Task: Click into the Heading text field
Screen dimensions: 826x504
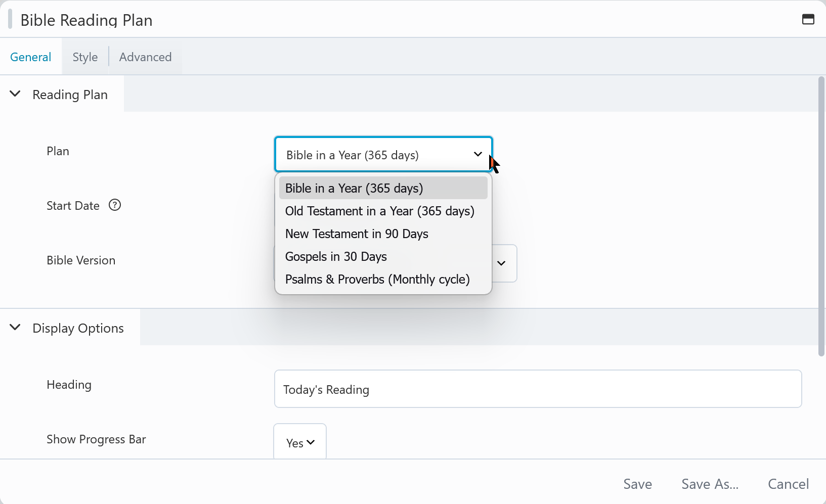Action: (538, 389)
